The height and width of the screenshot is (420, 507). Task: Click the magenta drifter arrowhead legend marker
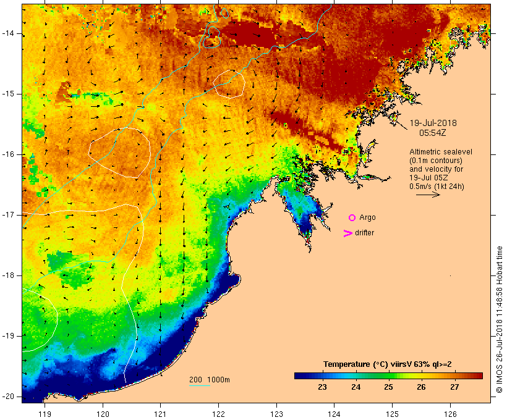click(x=347, y=233)
